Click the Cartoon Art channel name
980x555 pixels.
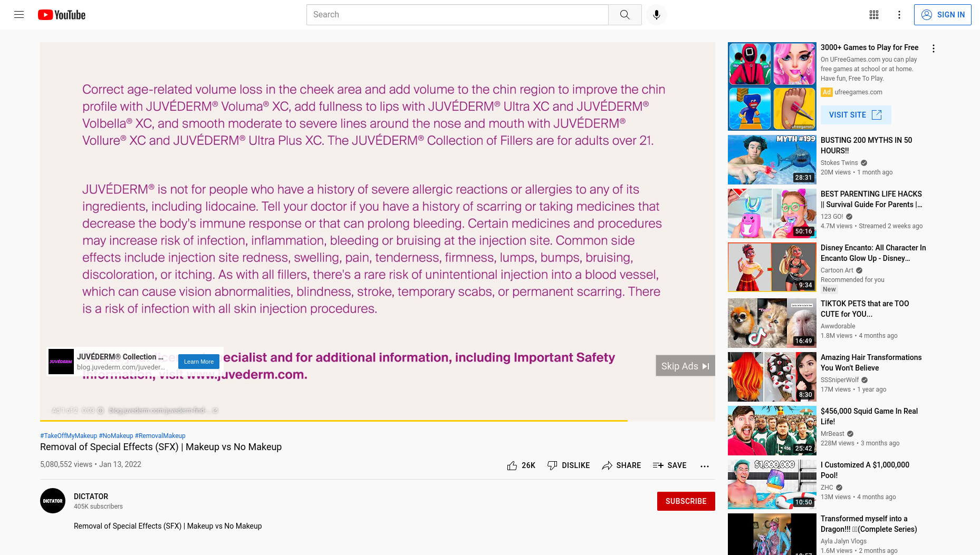(x=837, y=270)
